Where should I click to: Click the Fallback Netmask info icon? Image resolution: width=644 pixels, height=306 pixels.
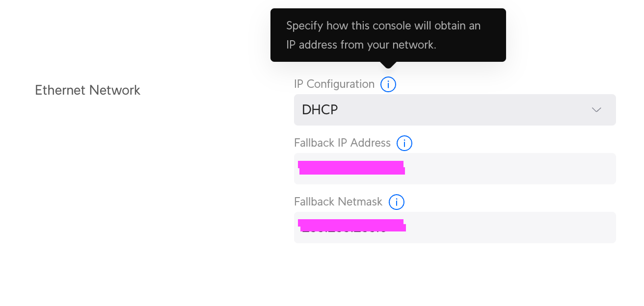pyautogui.click(x=396, y=202)
